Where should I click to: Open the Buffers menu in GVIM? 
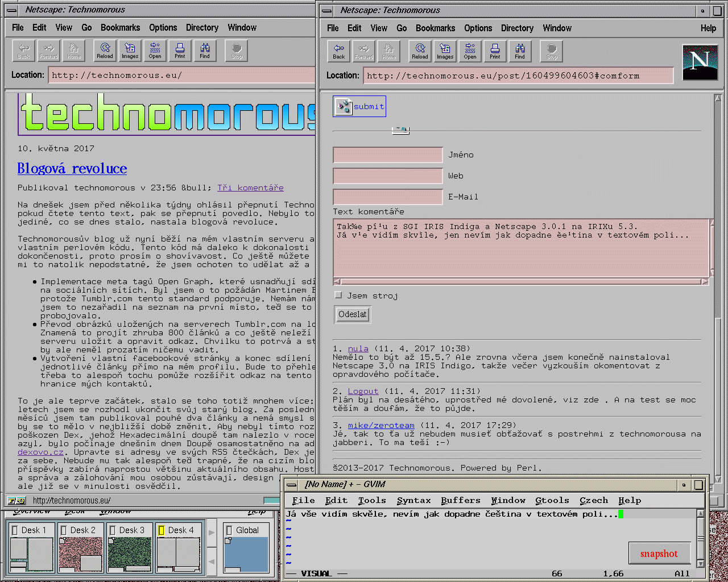(460, 500)
